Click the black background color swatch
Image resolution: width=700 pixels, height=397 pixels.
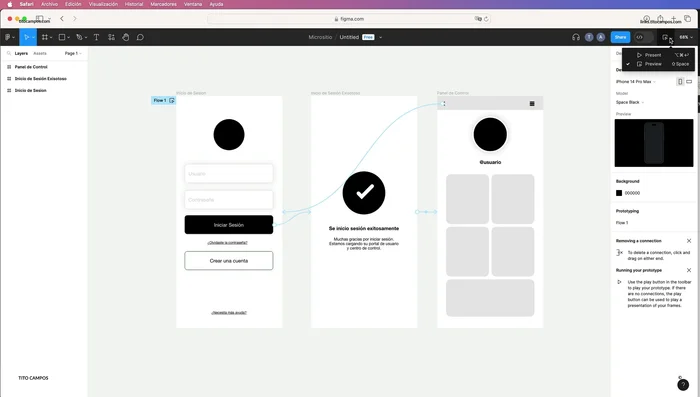point(619,193)
